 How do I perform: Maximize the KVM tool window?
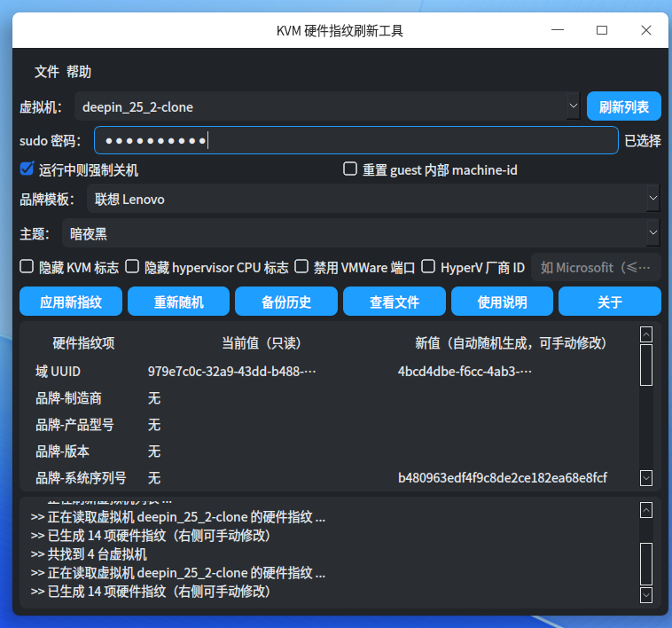pos(602,30)
